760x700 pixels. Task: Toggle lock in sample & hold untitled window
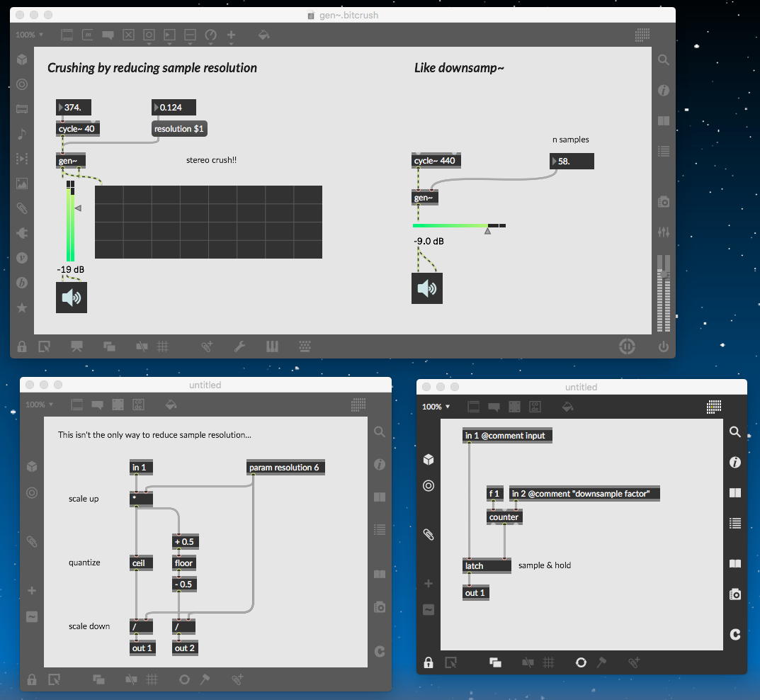click(x=429, y=662)
